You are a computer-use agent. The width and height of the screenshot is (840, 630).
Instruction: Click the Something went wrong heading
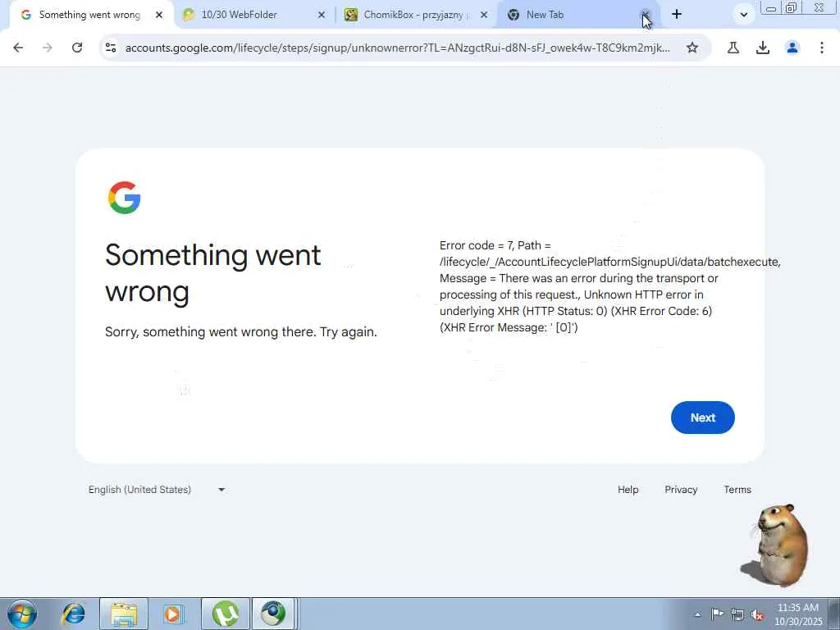coord(212,273)
